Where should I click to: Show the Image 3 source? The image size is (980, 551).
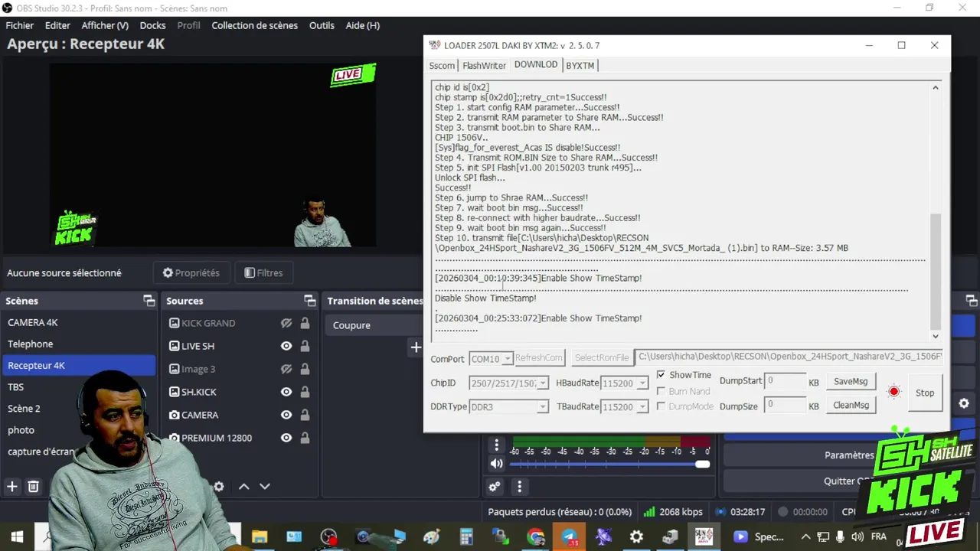coord(286,369)
